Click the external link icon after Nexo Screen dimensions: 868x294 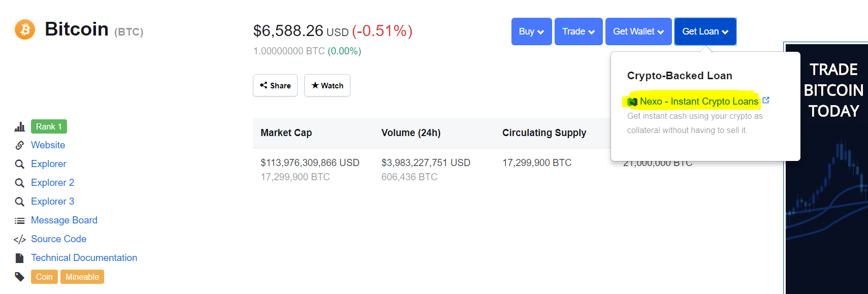[766, 101]
